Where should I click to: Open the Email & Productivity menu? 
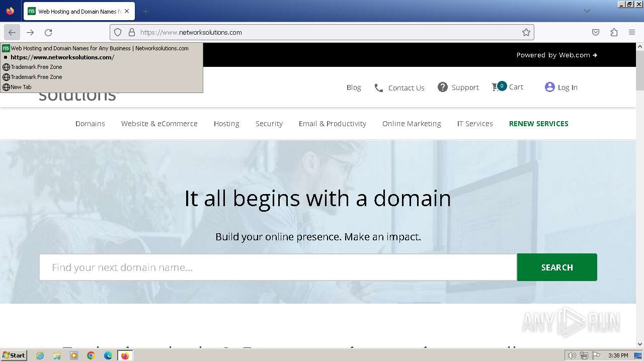coord(333,124)
